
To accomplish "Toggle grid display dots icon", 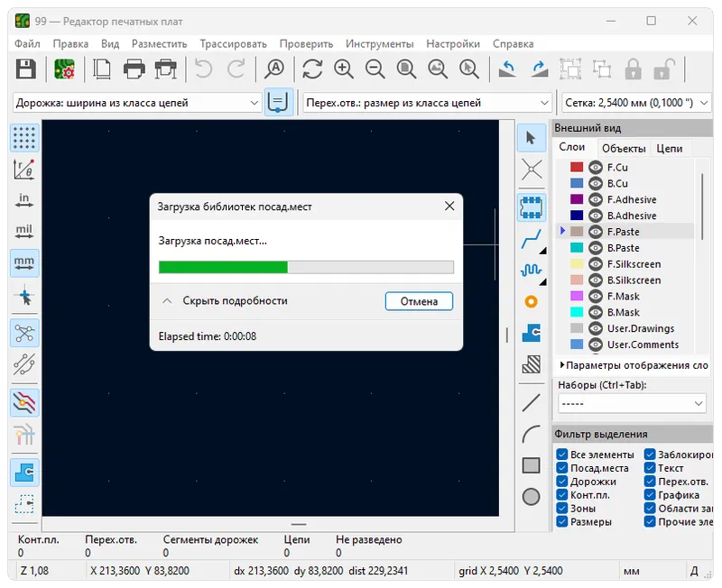I will [x=24, y=138].
